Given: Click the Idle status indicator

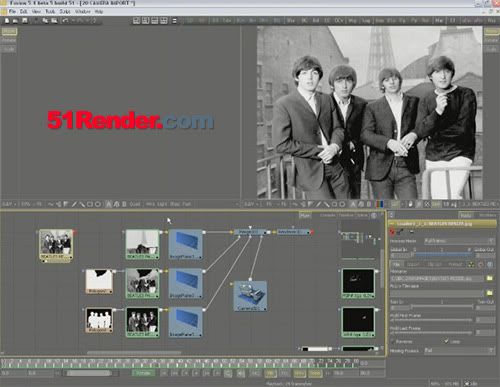Looking at the screenshot, I should [x=471, y=384].
